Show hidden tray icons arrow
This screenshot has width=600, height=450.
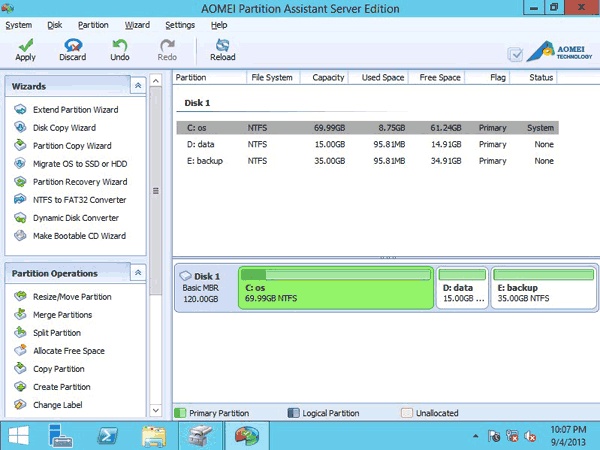(x=475, y=436)
